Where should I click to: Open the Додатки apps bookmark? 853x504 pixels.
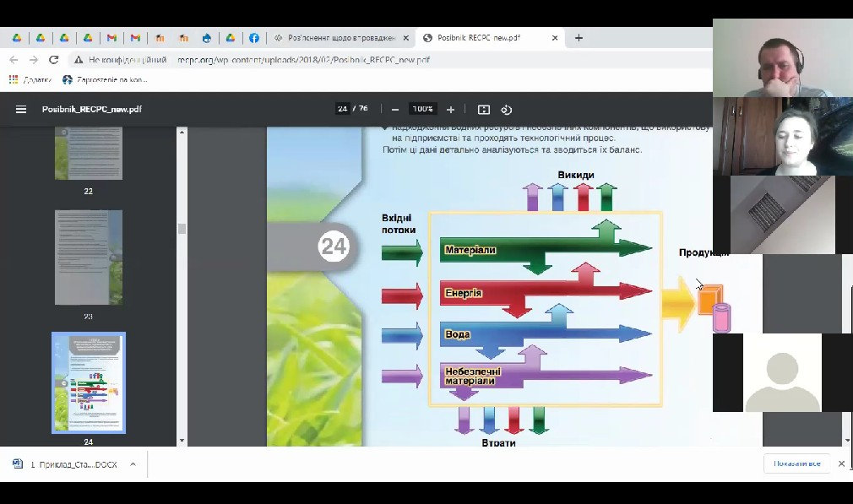30,79
